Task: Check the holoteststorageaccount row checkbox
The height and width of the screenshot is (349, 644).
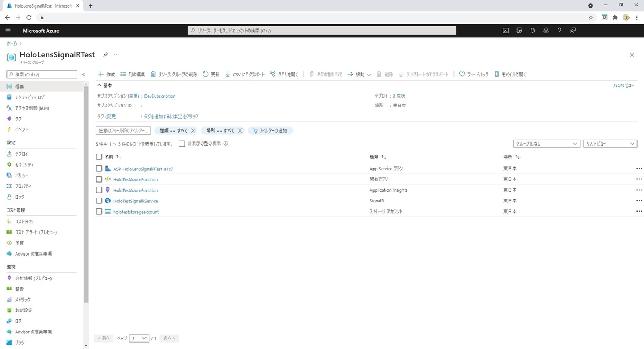Action: pyautogui.click(x=99, y=212)
